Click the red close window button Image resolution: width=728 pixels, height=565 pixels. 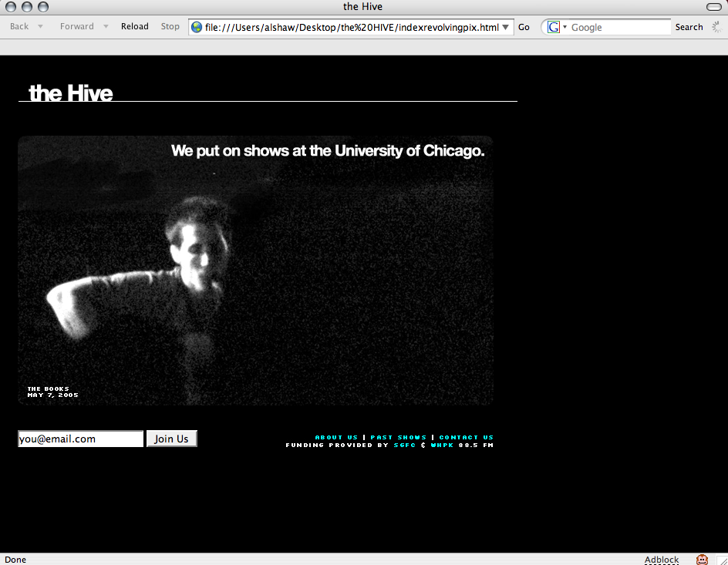pos(11,6)
